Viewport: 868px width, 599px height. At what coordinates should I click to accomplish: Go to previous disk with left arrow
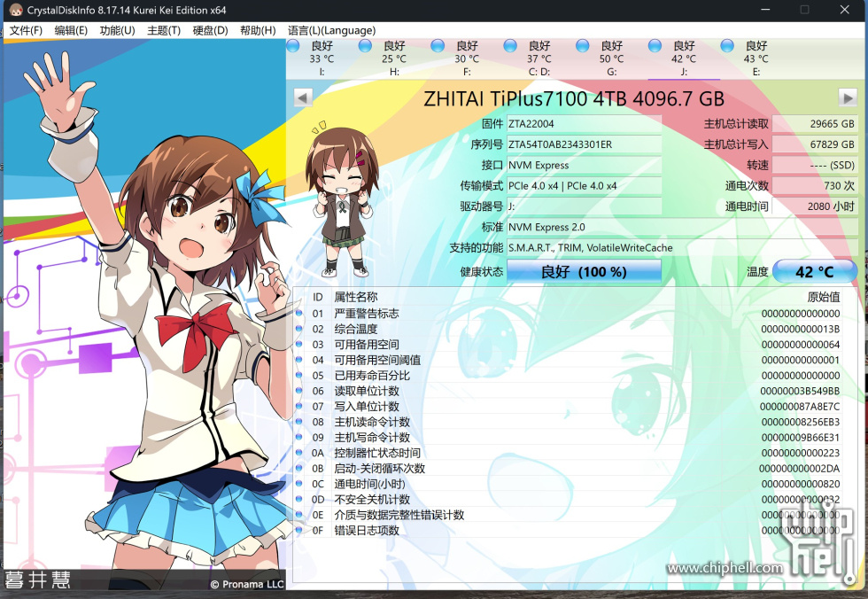302,98
